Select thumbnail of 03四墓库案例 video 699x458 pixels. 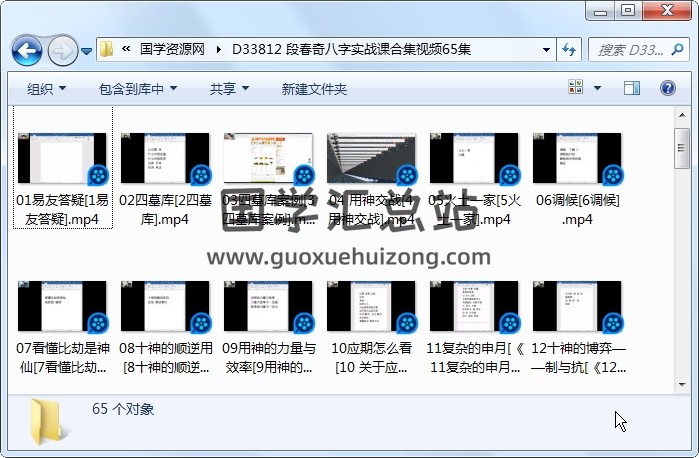point(268,158)
